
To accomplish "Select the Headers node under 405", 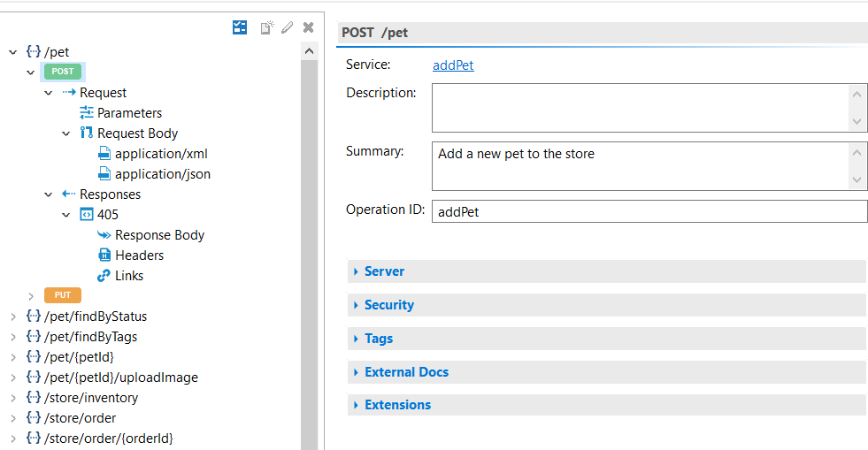I will click(139, 256).
